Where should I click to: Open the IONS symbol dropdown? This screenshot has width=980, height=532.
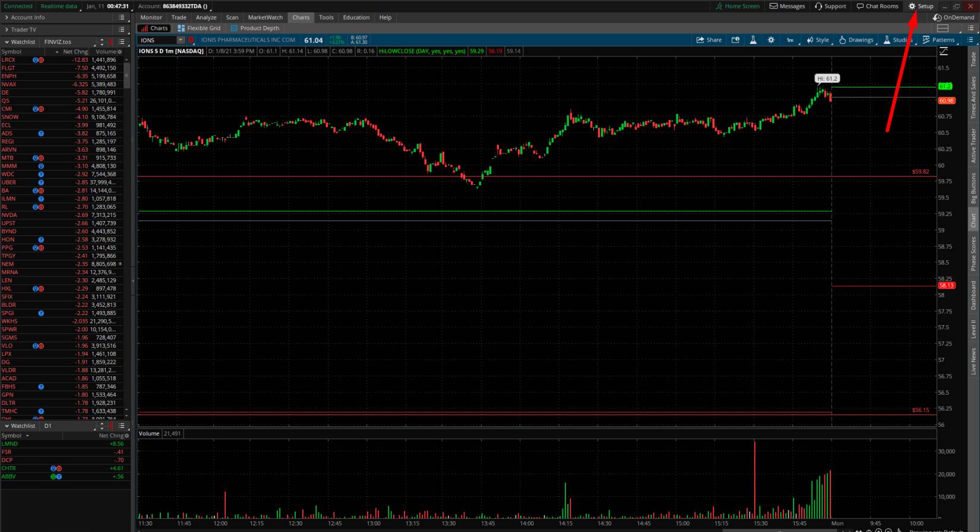pos(181,40)
